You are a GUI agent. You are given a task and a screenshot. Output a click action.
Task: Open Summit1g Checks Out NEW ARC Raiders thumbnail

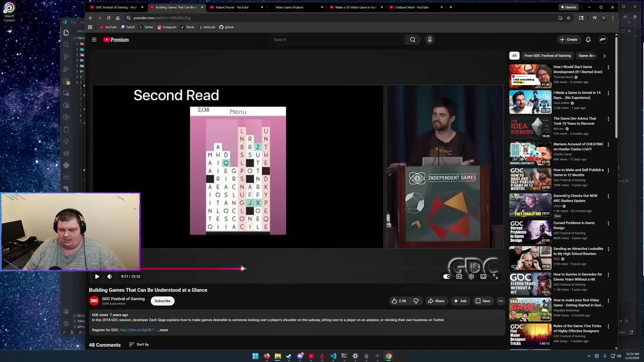530,205
